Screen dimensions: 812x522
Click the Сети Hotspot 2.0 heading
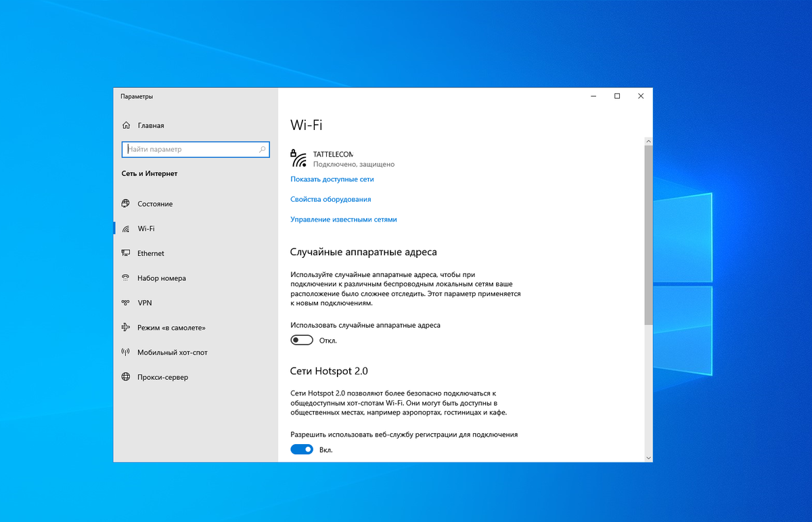pos(329,371)
